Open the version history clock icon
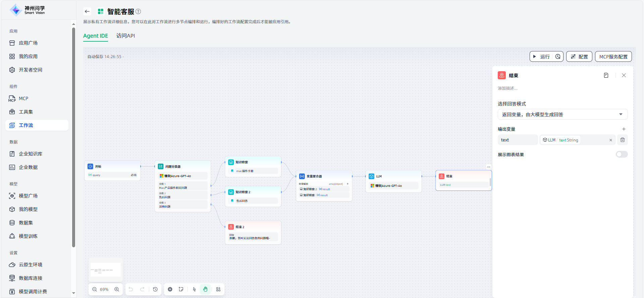 click(x=155, y=289)
